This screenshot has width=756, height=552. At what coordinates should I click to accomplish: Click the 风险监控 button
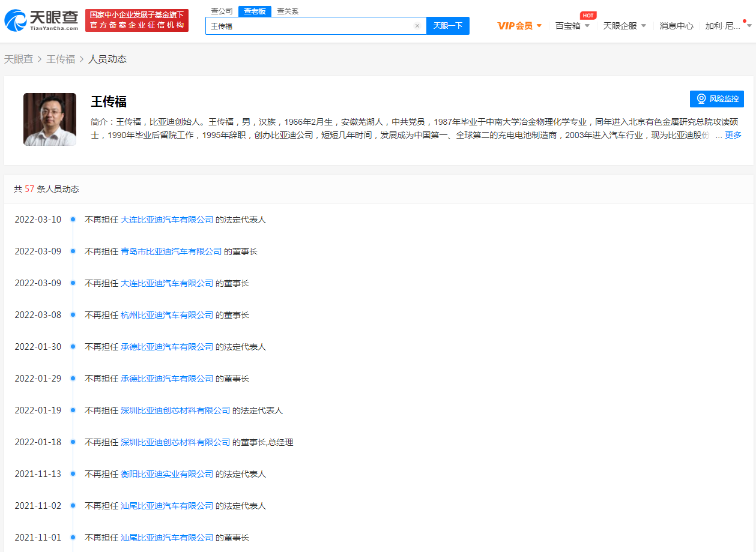coord(717,99)
